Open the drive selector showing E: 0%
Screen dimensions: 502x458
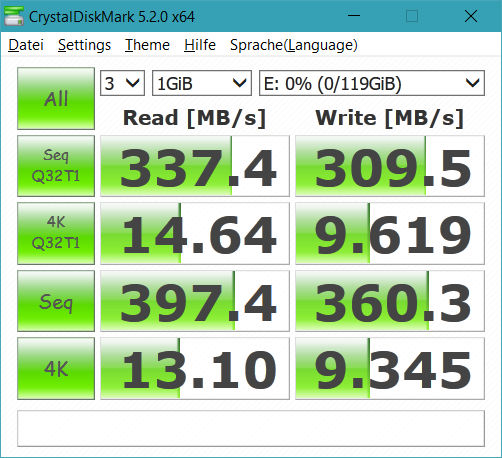(x=372, y=83)
